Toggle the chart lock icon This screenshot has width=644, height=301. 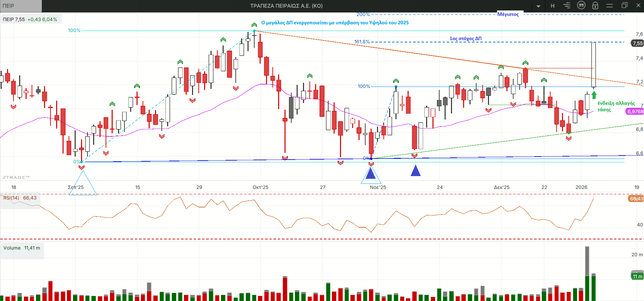595,6
